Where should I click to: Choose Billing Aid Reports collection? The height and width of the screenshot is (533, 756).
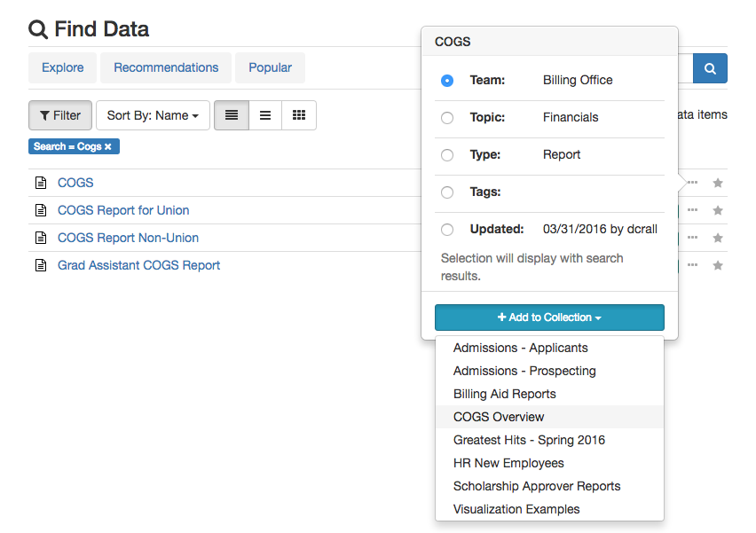549,395
